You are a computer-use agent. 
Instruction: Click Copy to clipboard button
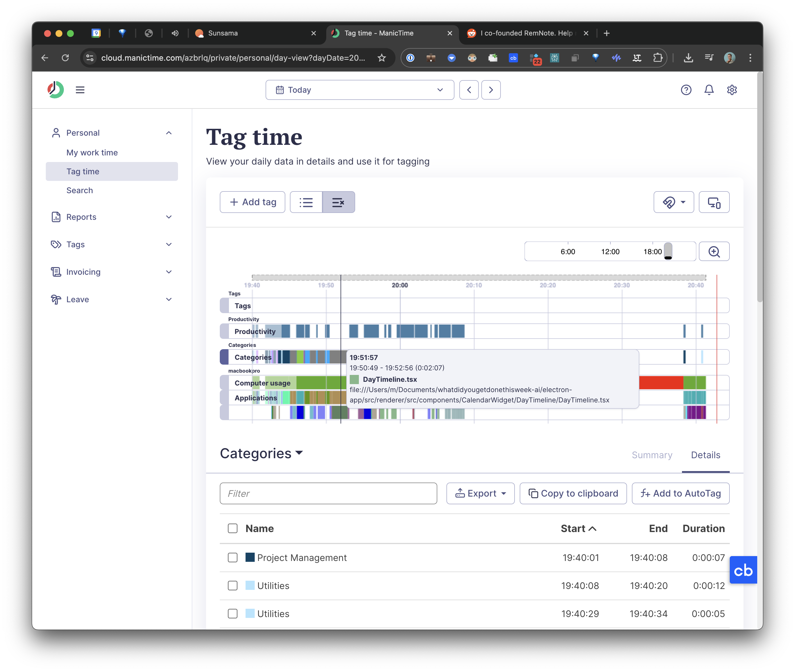(x=573, y=493)
